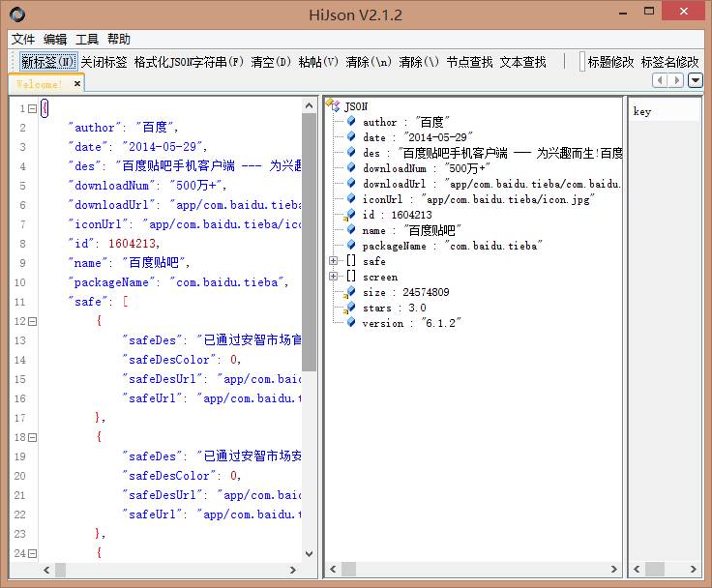Close the Welcome! tab with its X
The width and height of the screenshot is (712, 588).
[x=77, y=83]
